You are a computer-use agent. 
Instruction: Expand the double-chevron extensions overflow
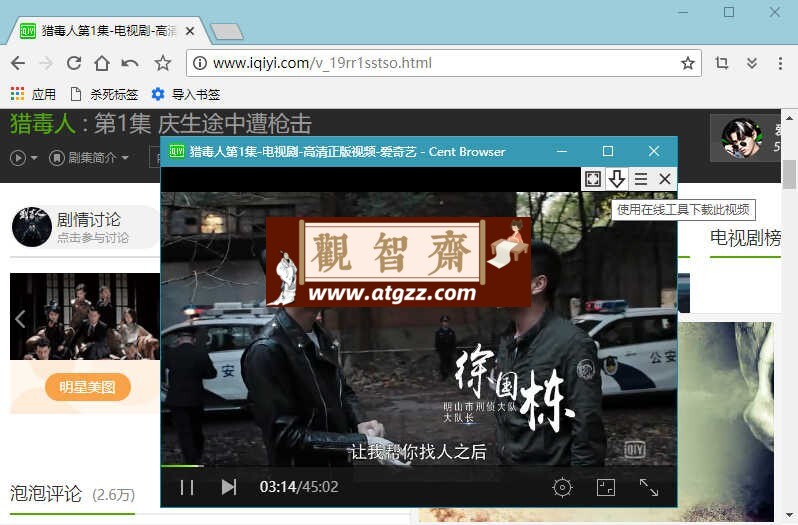[x=752, y=63]
